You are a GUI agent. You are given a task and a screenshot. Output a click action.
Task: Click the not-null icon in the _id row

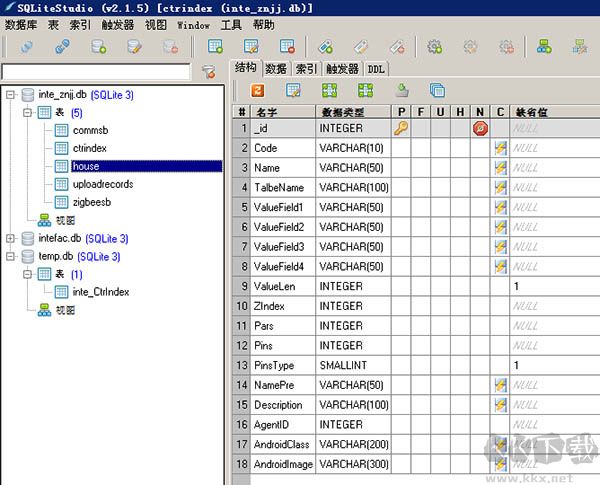point(480,128)
